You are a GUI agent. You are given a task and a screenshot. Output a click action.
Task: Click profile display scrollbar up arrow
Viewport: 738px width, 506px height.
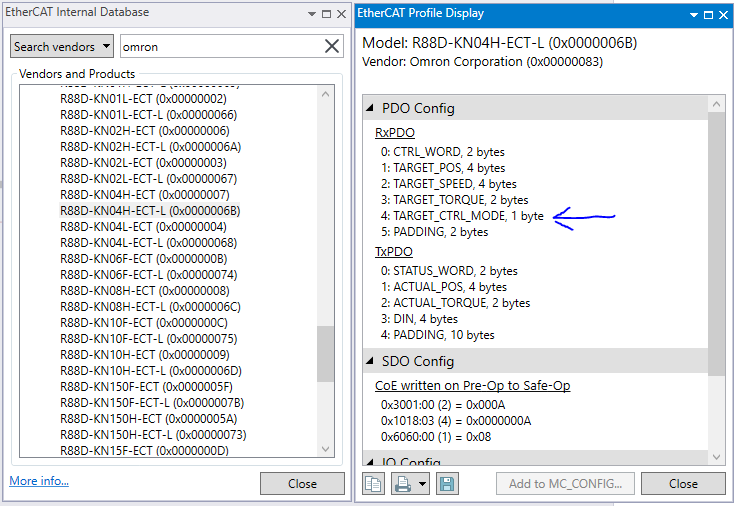point(716,104)
